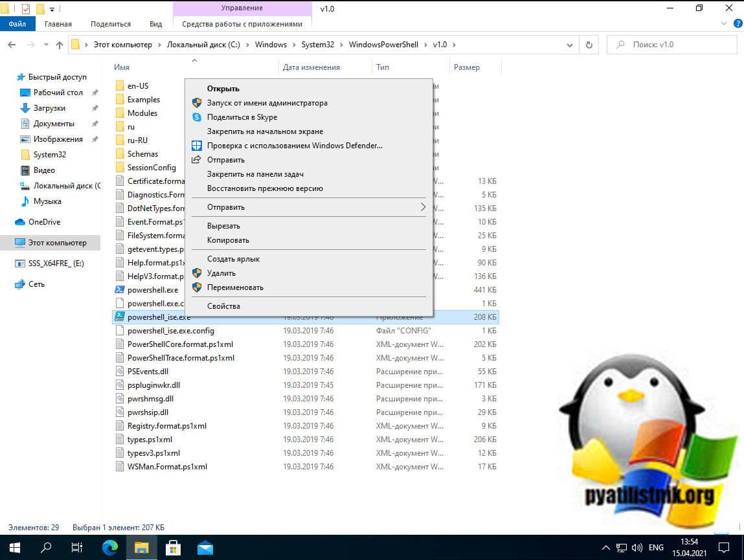Open Документы in sidebar

point(54,124)
